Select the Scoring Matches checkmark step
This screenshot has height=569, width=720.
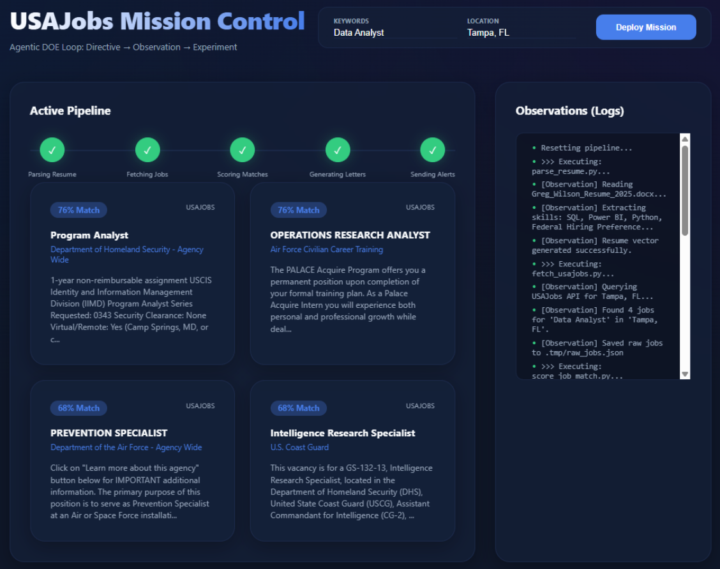(242, 150)
